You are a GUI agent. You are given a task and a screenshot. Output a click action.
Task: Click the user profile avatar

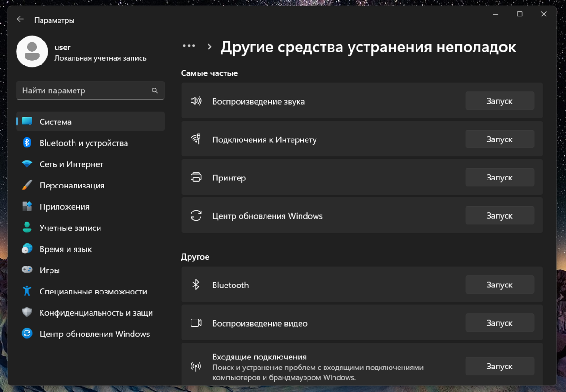click(32, 51)
